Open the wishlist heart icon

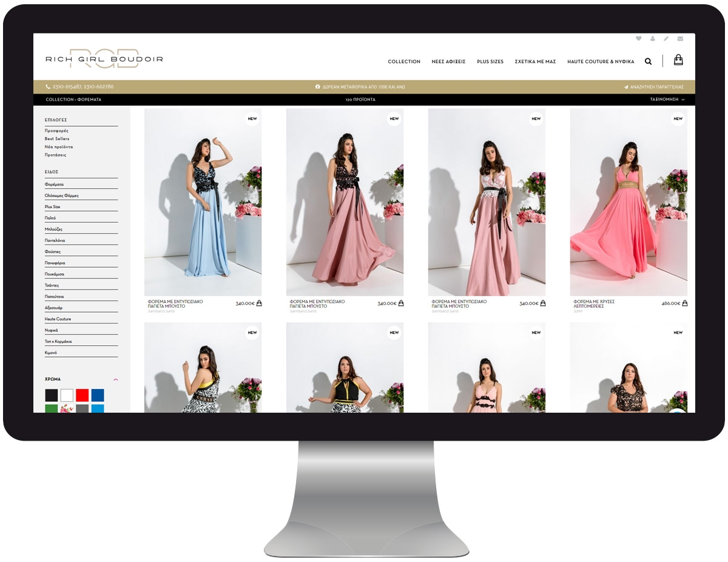click(x=638, y=38)
